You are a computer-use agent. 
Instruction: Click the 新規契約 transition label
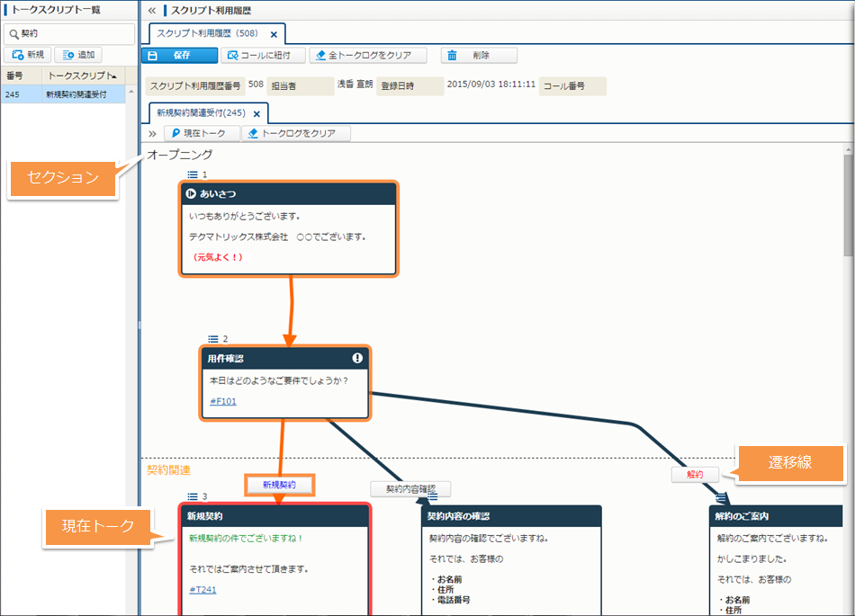click(x=281, y=485)
